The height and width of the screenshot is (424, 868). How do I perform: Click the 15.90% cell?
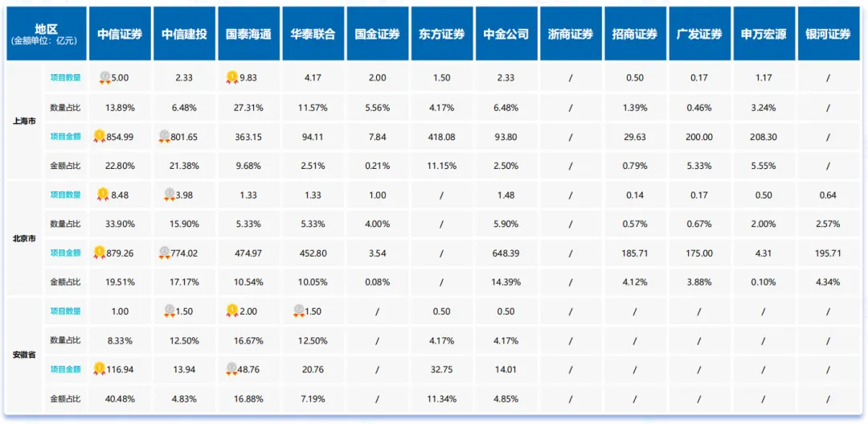tap(184, 224)
